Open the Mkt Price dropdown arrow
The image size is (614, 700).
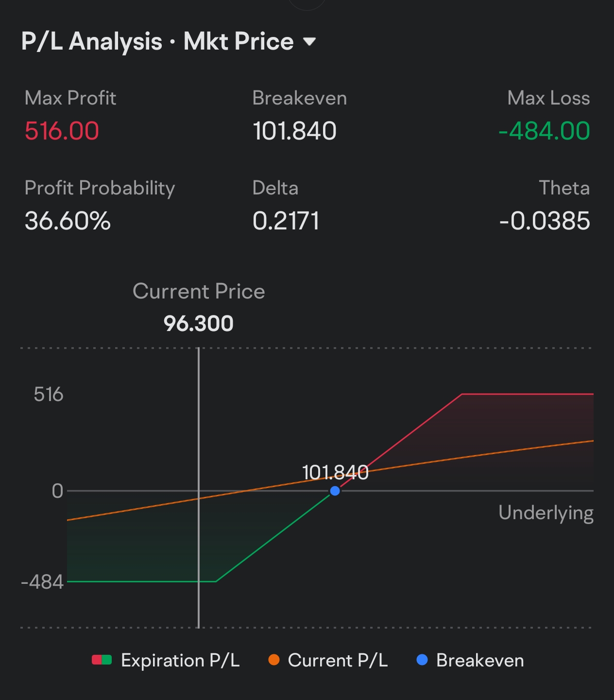309,42
